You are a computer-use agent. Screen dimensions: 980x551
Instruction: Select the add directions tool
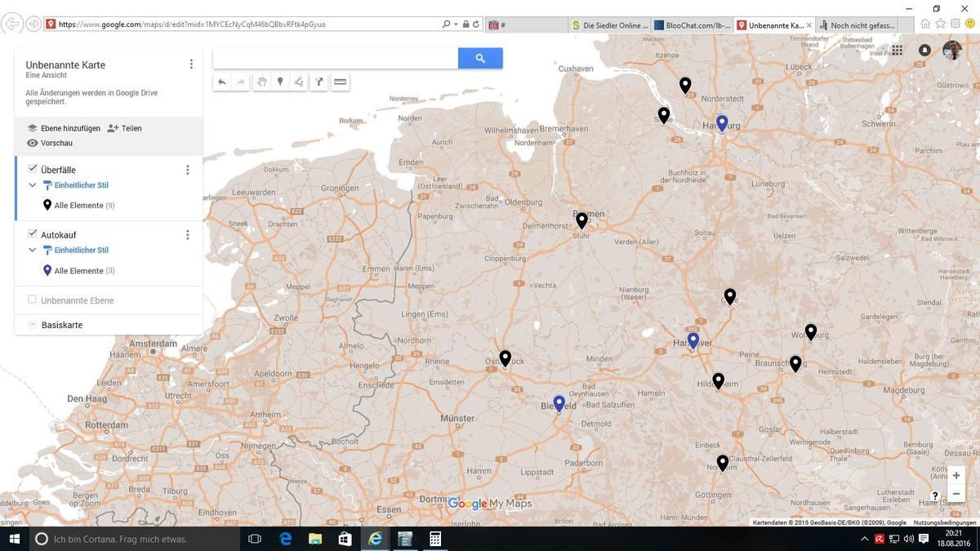[x=319, y=82]
